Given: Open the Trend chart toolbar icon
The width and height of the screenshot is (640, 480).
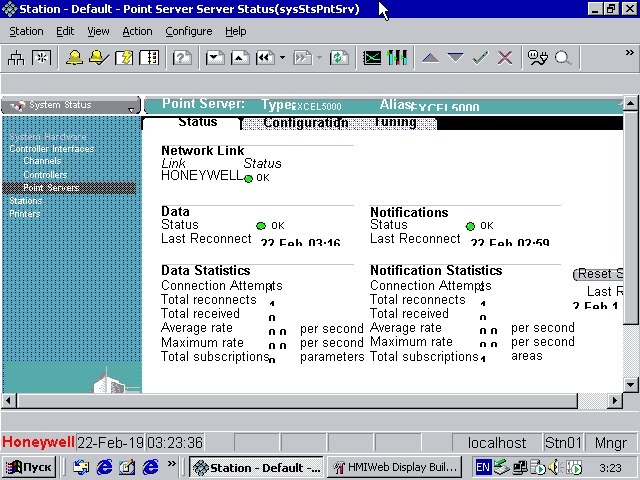Looking at the screenshot, I should [372, 58].
